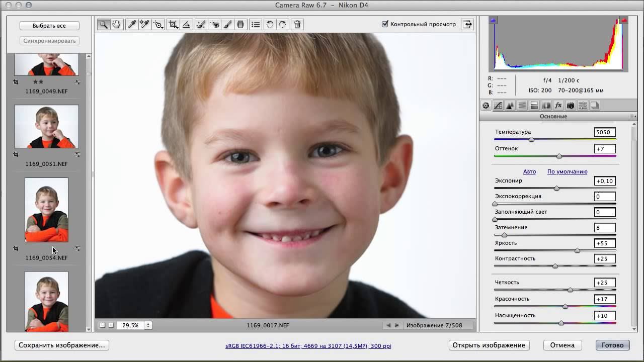Uncheck the Контрольный просмотр checkbox

tap(385, 24)
